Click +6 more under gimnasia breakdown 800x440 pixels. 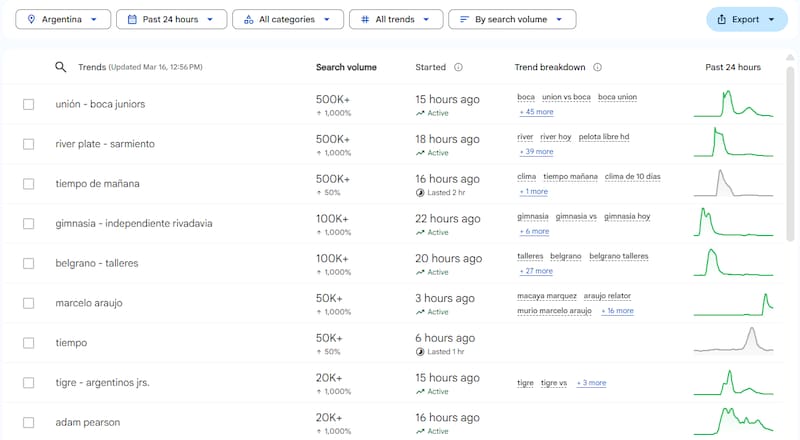pyautogui.click(x=534, y=231)
